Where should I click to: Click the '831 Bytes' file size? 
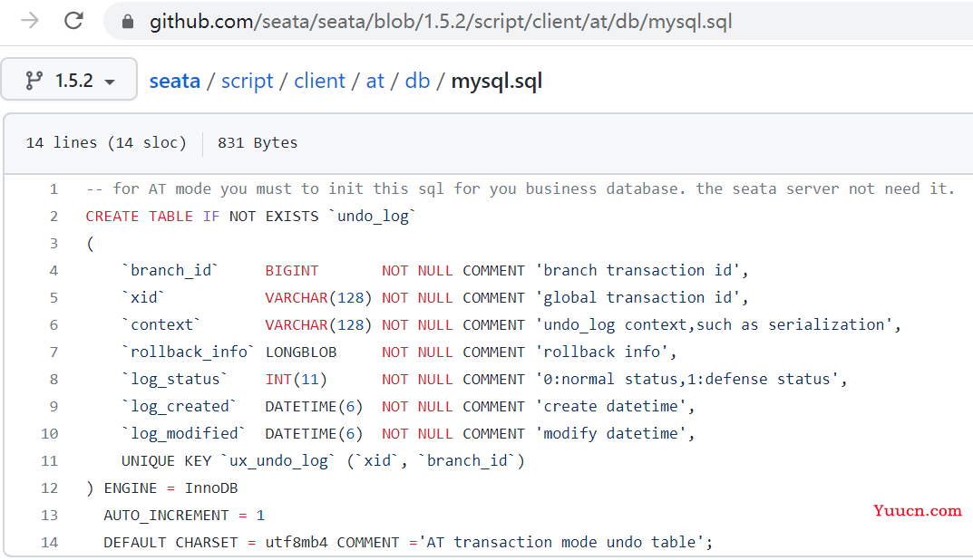coord(258,142)
